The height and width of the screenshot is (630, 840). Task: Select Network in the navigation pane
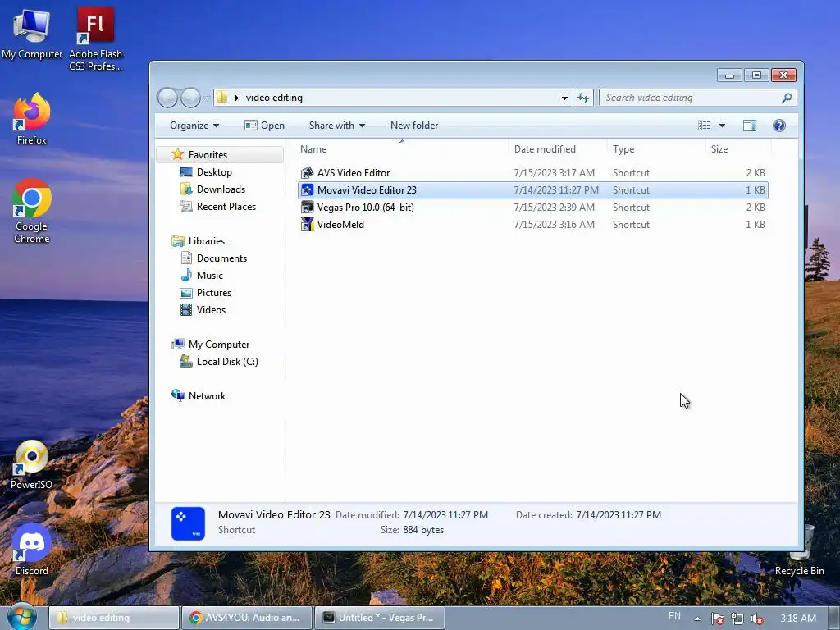207,396
